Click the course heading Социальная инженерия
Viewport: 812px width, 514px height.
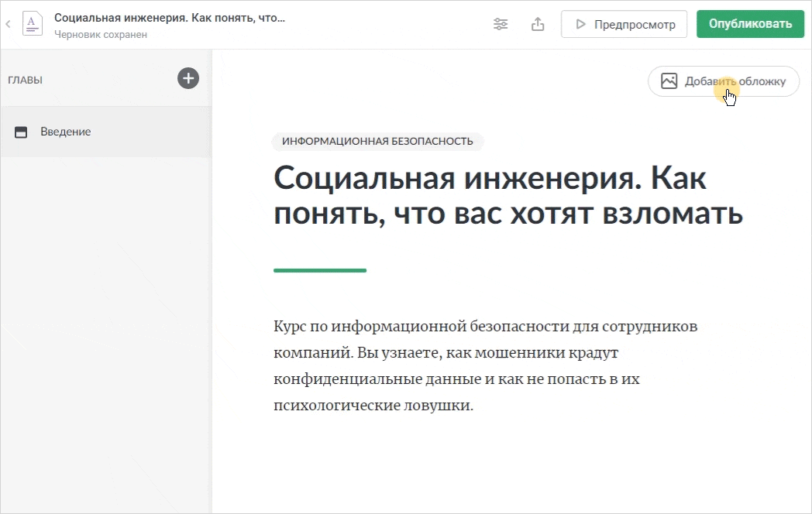(508, 196)
